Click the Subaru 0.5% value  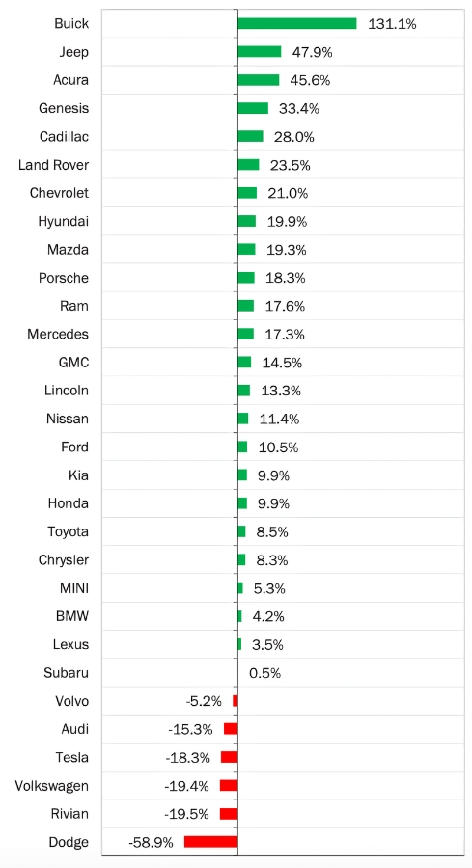pyautogui.click(x=264, y=673)
